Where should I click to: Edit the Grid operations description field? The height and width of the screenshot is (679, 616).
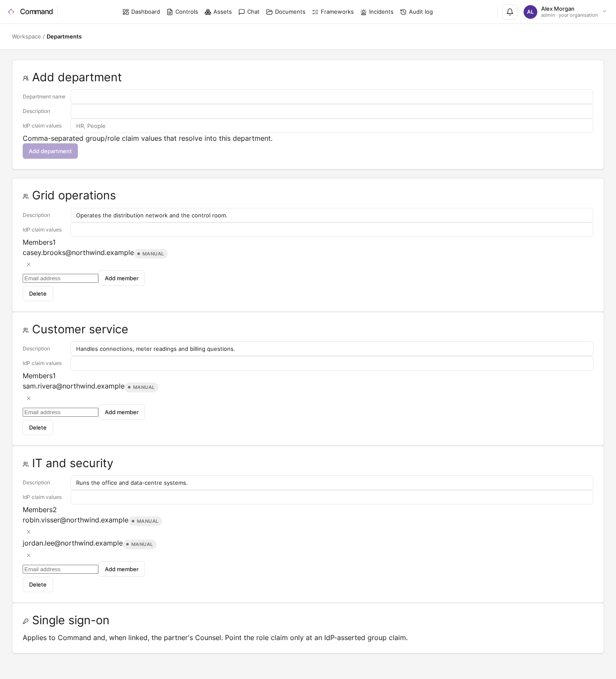(x=332, y=215)
